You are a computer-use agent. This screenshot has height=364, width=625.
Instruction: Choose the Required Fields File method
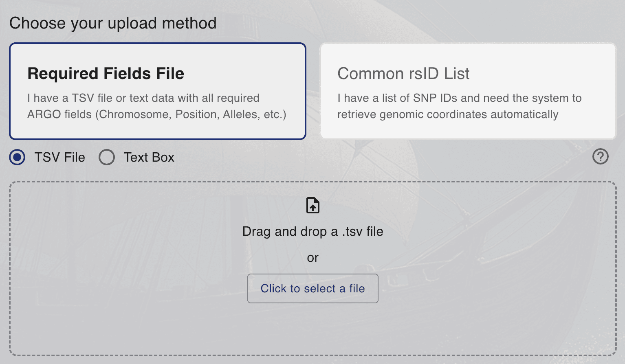[158, 90]
